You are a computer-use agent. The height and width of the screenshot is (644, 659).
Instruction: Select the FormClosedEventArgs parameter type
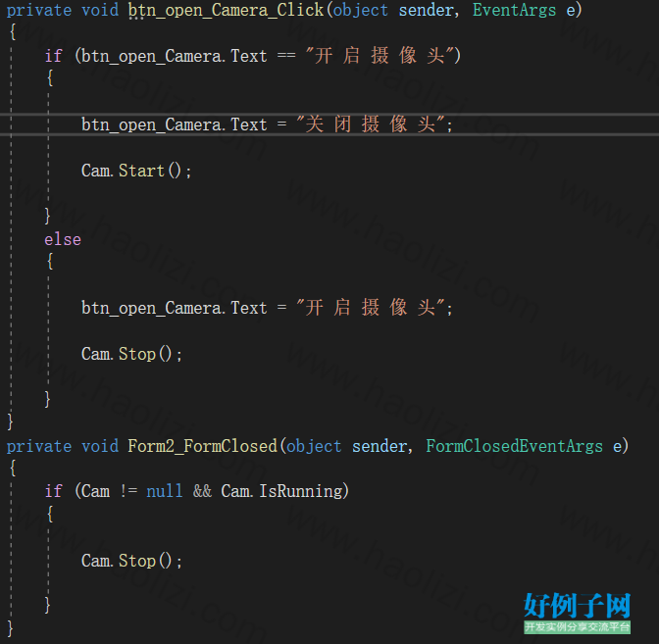click(514, 446)
